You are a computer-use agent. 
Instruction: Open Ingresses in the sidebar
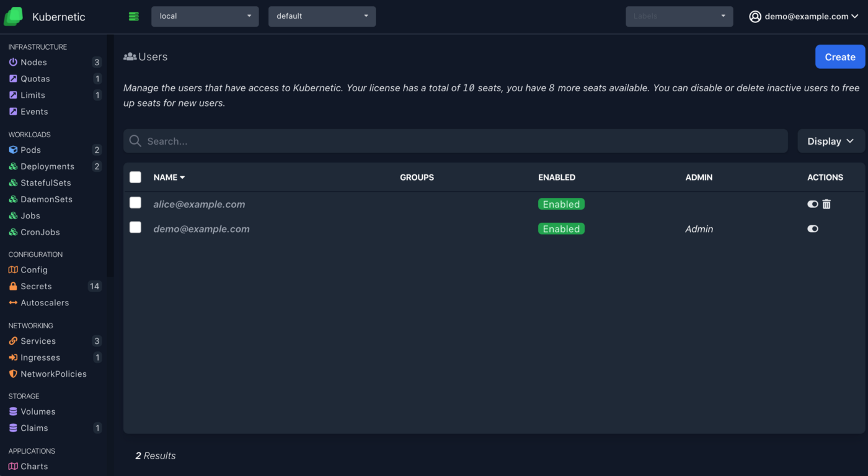pyautogui.click(x=40, y=357)
